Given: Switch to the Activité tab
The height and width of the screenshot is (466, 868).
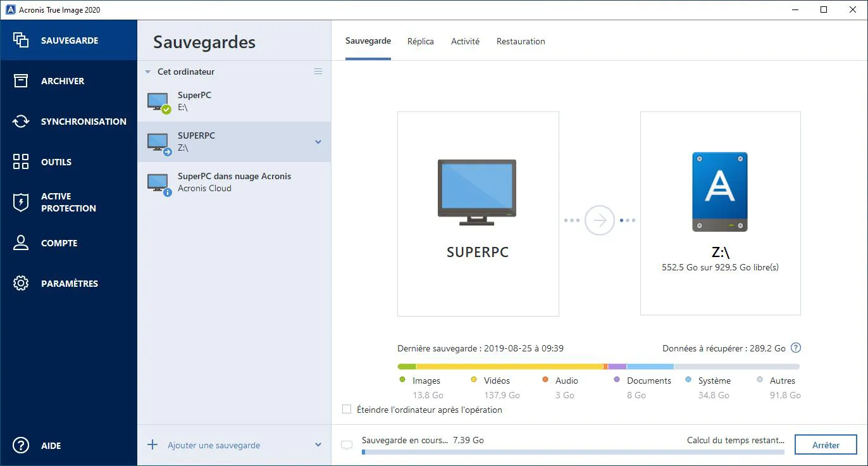Looking at the screenshot, I should [465, 41].
